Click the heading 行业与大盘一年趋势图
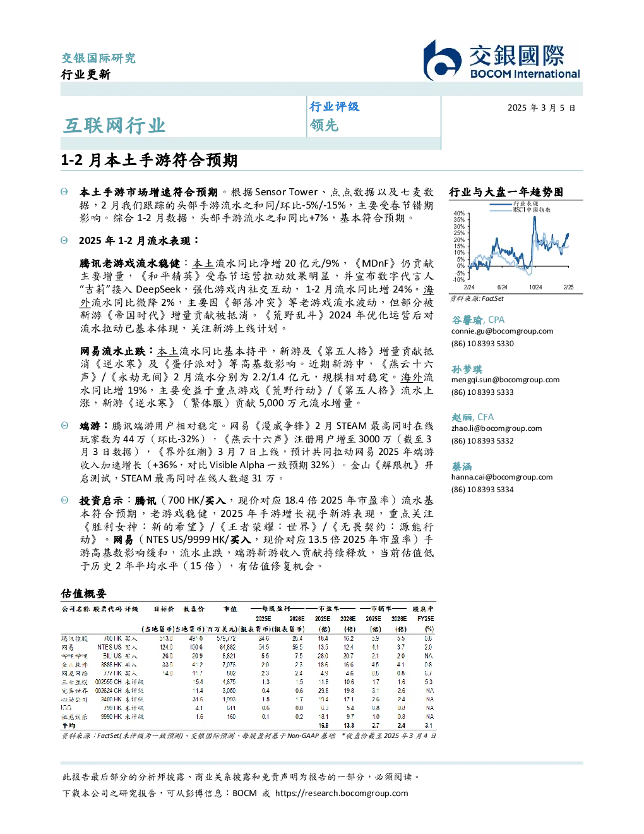Viewport: 644px width, 834px height. click(x=506, y=192)
